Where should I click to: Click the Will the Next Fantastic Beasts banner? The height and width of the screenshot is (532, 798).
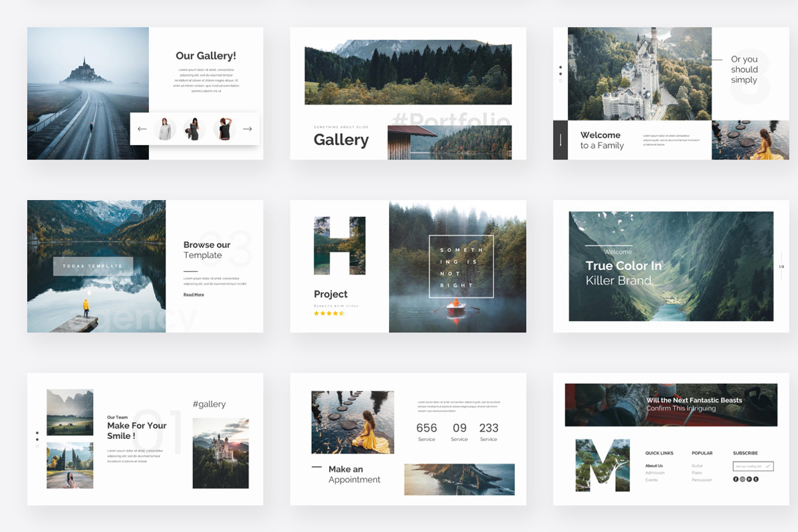671,405
